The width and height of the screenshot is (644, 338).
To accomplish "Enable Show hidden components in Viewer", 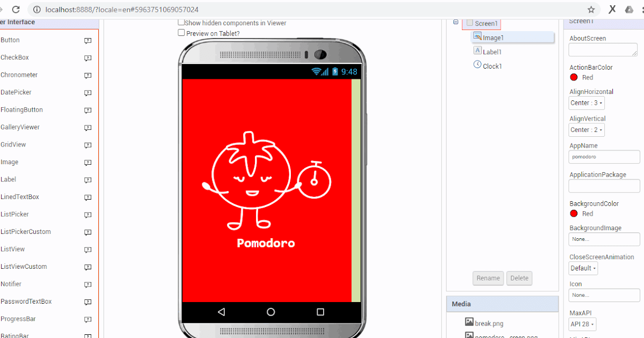I will click(x=181, y=23).
